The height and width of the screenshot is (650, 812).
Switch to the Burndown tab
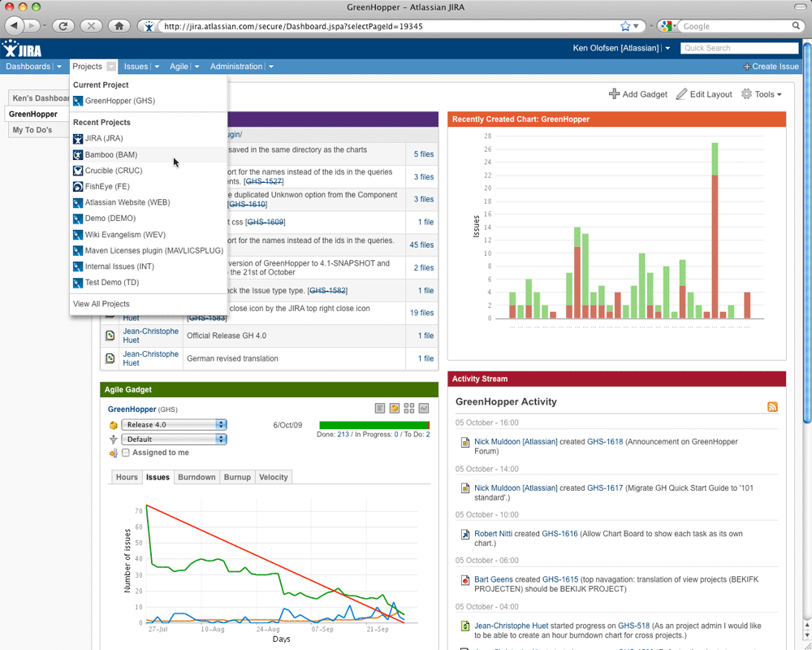197,477
